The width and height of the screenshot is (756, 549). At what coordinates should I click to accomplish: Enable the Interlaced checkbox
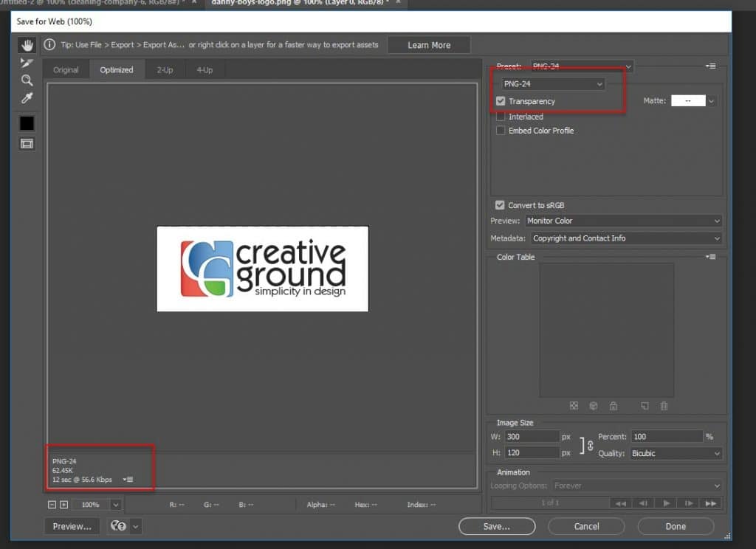coord(501,117)
